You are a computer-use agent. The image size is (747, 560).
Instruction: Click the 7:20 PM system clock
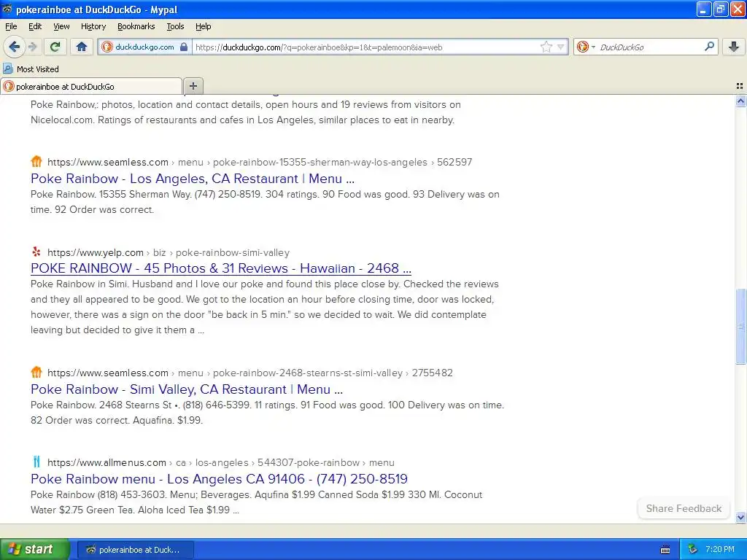[720, 550]
